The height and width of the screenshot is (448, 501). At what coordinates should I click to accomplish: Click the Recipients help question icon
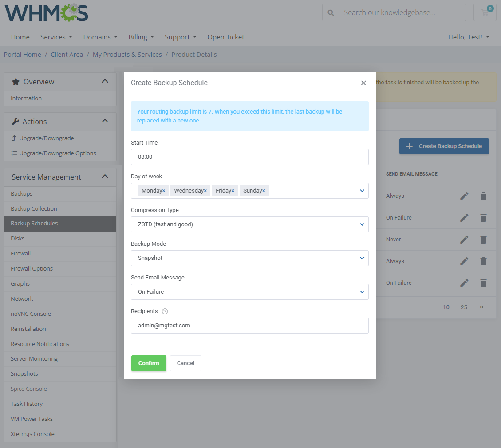[x=165, y=311]
